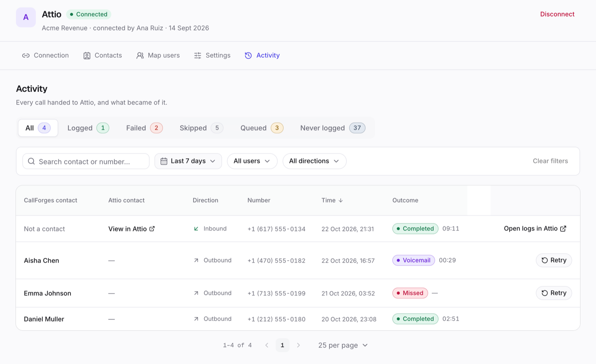Click the calendar icon in date filter
Viewport: 596px width, 364px height.
pyautogui.click(x=164, y=161)
